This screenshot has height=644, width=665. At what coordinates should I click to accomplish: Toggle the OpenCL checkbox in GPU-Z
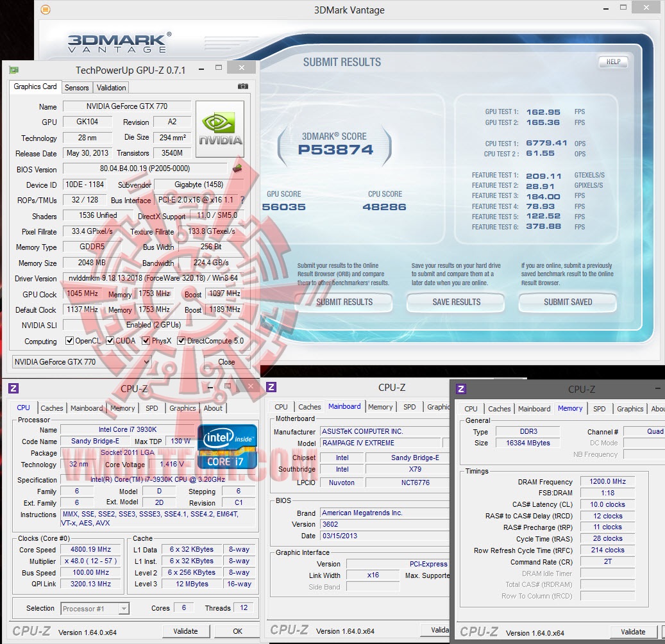point(69,341)
